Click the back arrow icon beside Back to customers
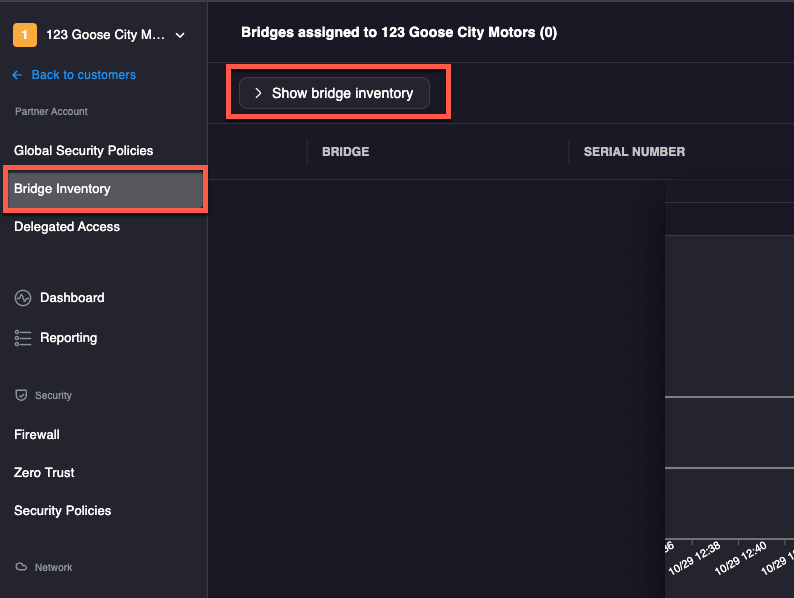794x598 pixels. coord(17,75)
